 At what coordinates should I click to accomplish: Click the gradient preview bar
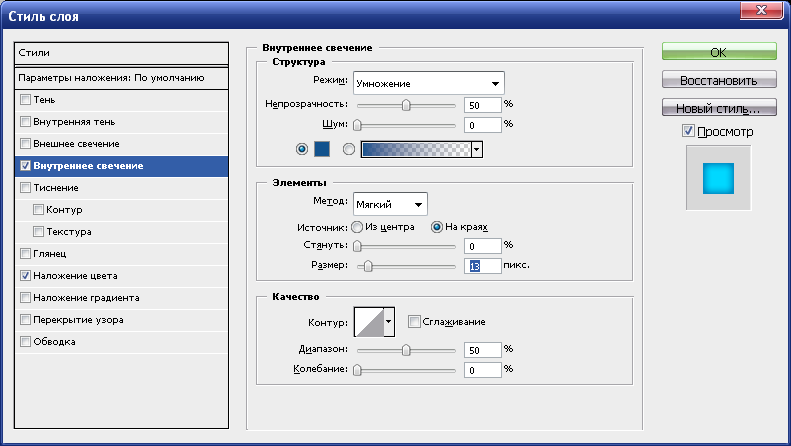tap(417, 149)
